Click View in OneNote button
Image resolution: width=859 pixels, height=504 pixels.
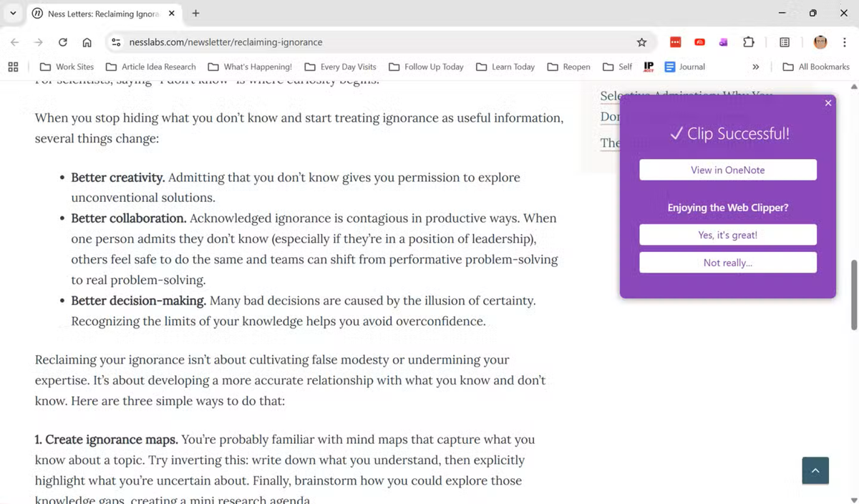(x=727, y=170)
